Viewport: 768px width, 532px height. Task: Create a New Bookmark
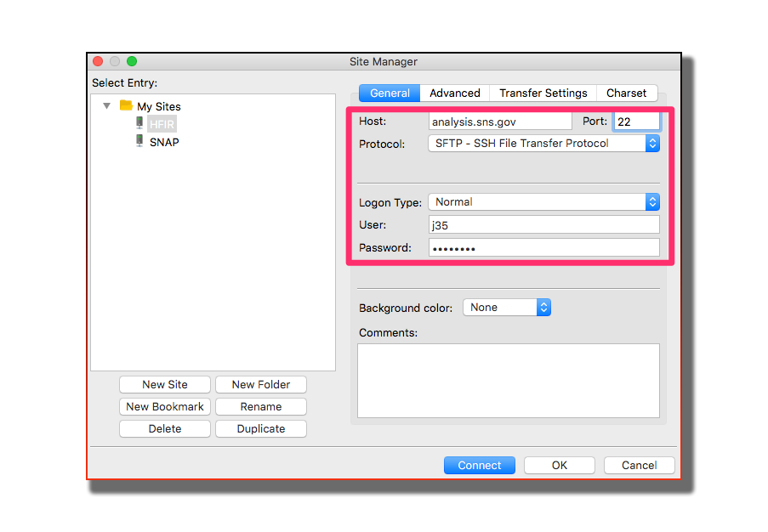(164, 406)
